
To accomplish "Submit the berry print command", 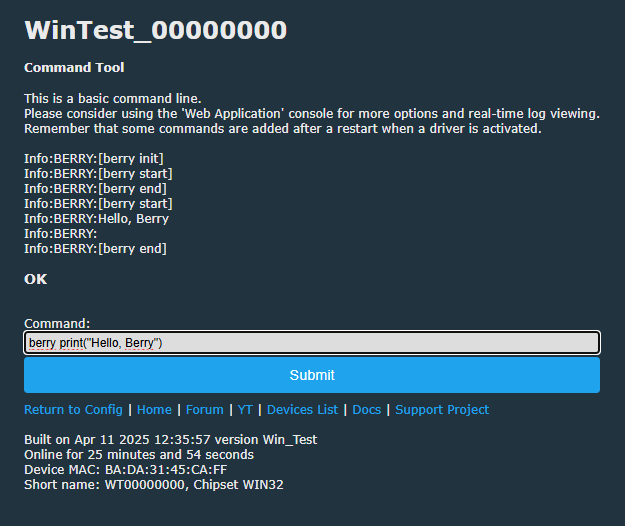I will [312, 375].
